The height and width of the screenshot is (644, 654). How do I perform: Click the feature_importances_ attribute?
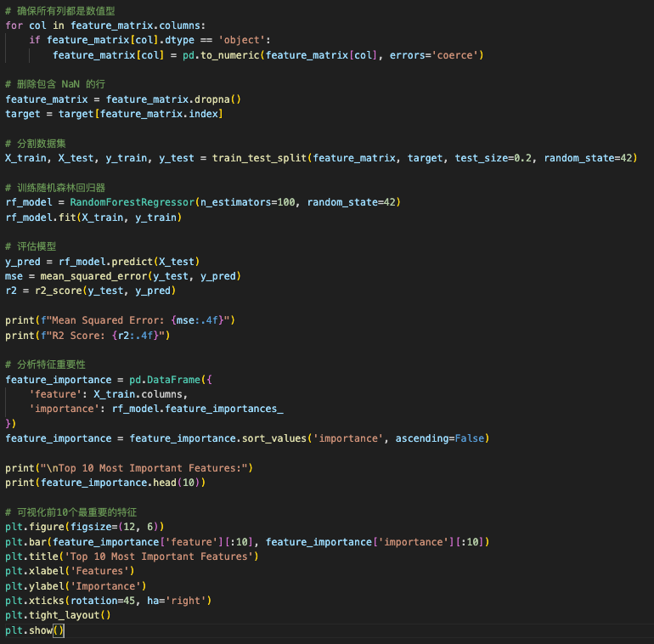224,409
